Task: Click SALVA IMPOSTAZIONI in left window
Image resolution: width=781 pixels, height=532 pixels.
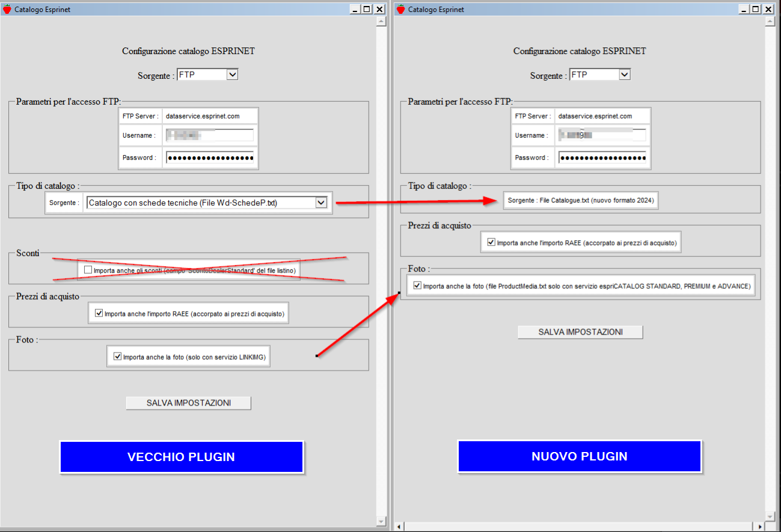Action: 188,403
